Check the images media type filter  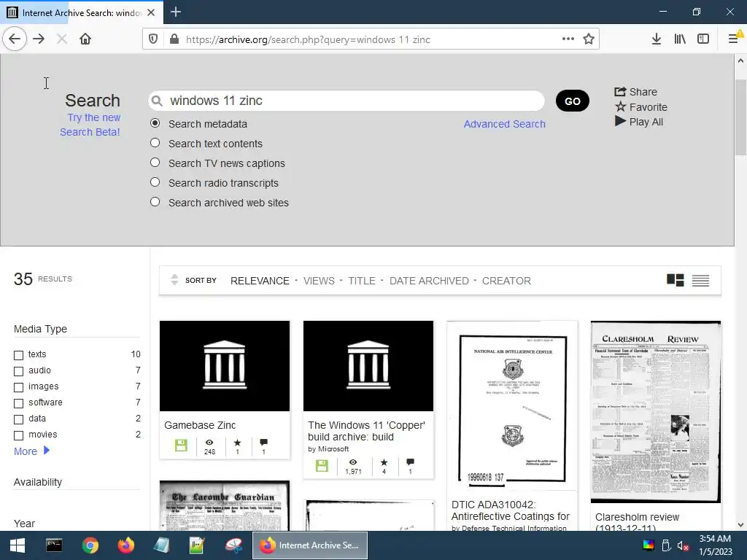click(x=18, y=387)
